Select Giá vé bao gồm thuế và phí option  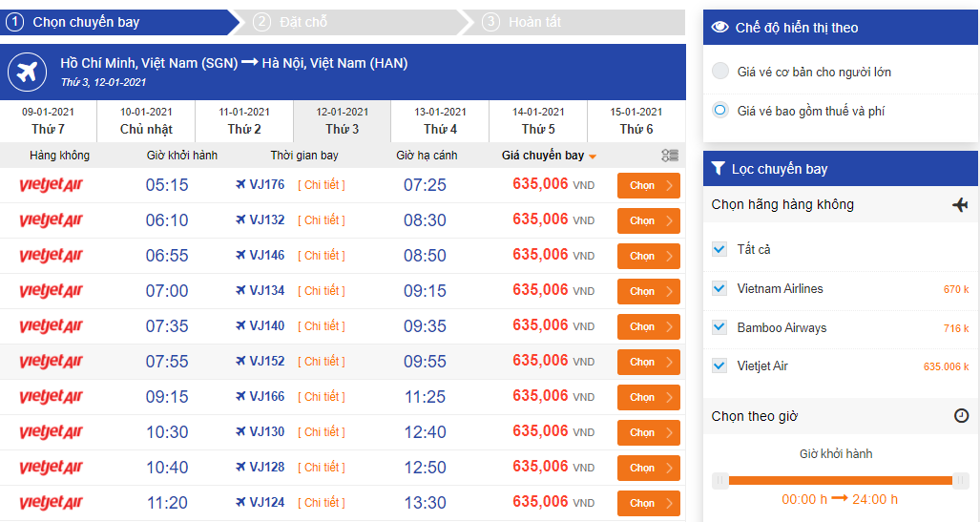click(720, 111)
